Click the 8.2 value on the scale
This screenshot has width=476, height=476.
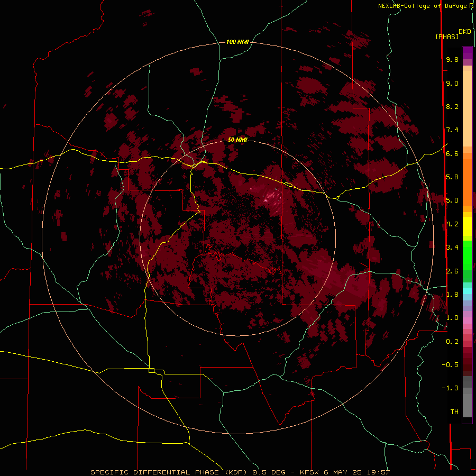tap(452, 106)
